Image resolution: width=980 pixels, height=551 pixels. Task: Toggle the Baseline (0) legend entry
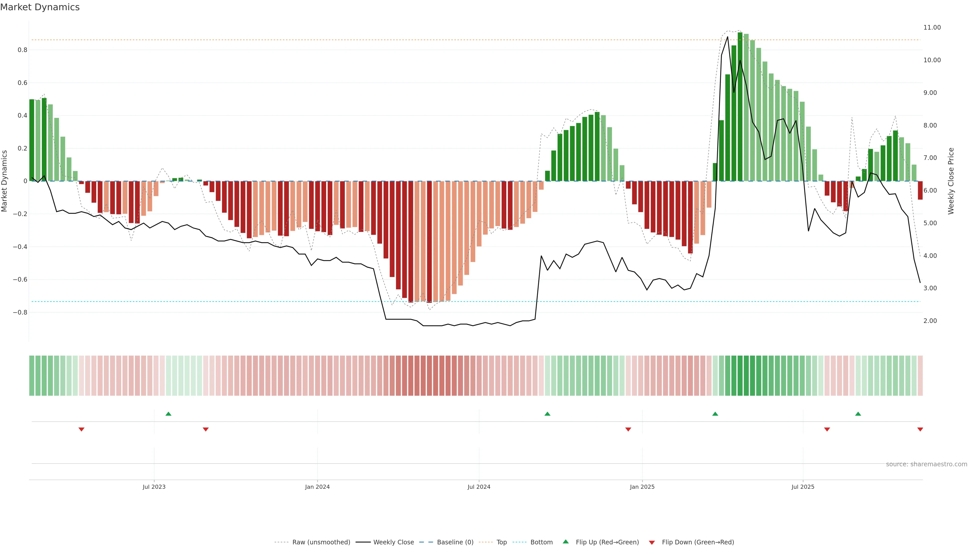[455, 542]
